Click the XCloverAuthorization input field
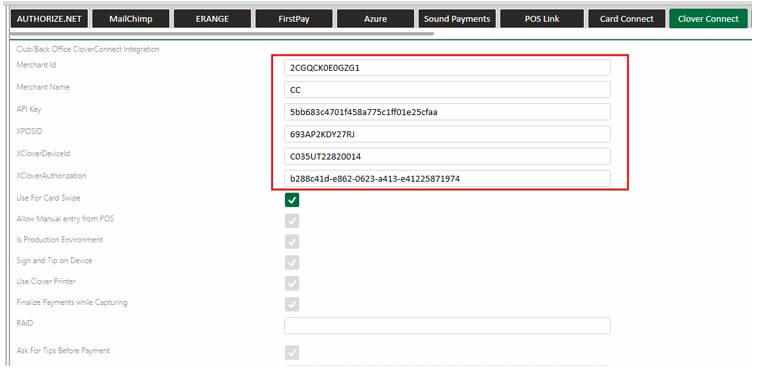This screenshot has height=378, width=765. [x=447, y=179]
